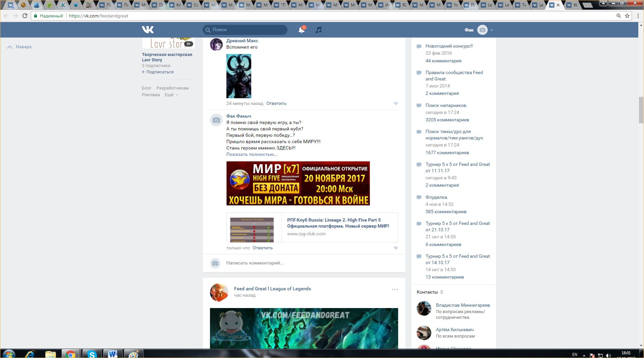This screenshot has height=358, width=644.
Task: Click camera icon to attach photo to comment
Action: pyautogui.click(x=215, y=263)
